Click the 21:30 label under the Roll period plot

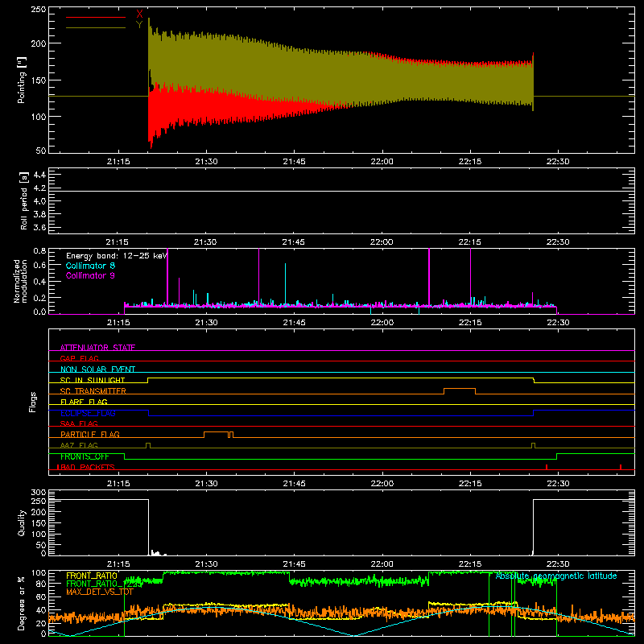point(205,242)
